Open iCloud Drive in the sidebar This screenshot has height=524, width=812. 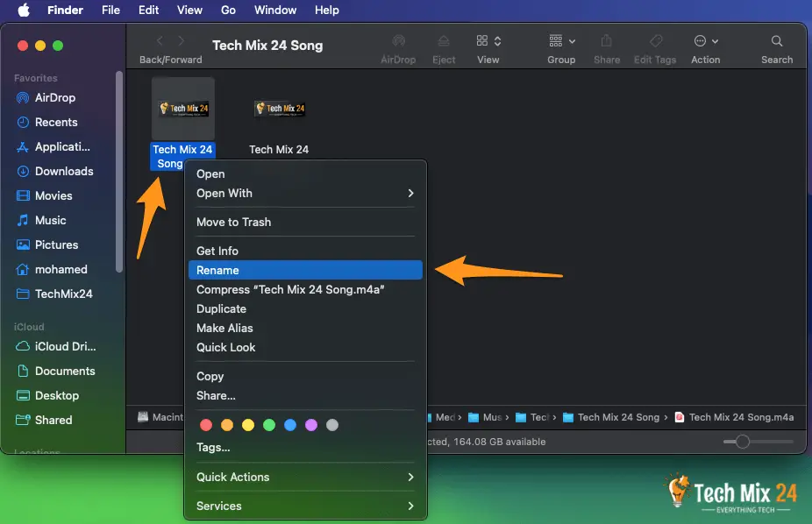coord(56,347)
